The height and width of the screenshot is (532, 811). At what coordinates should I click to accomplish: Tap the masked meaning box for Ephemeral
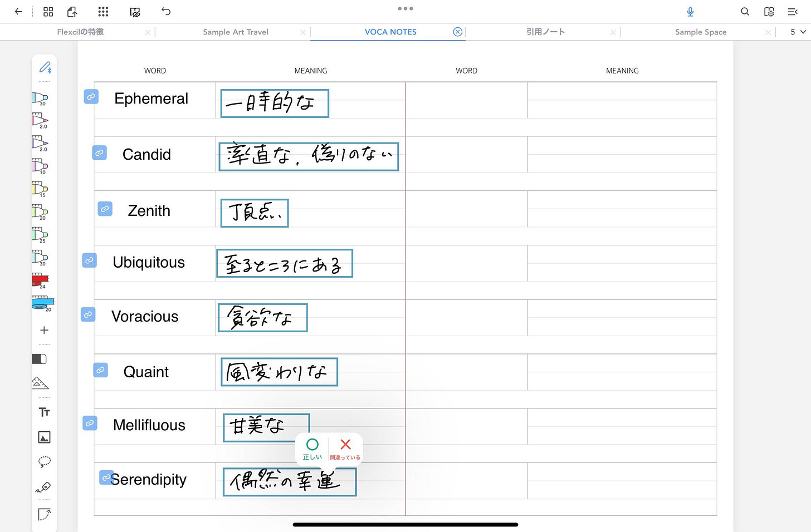point(275,104)
